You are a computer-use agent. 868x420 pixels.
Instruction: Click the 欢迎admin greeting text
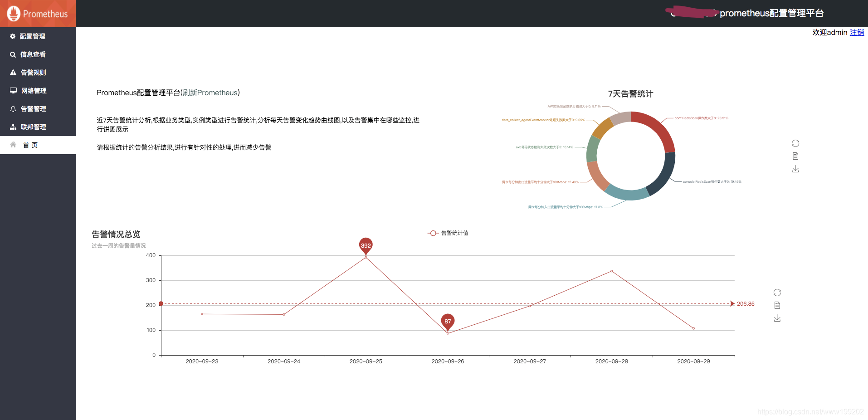click(829, 33)
